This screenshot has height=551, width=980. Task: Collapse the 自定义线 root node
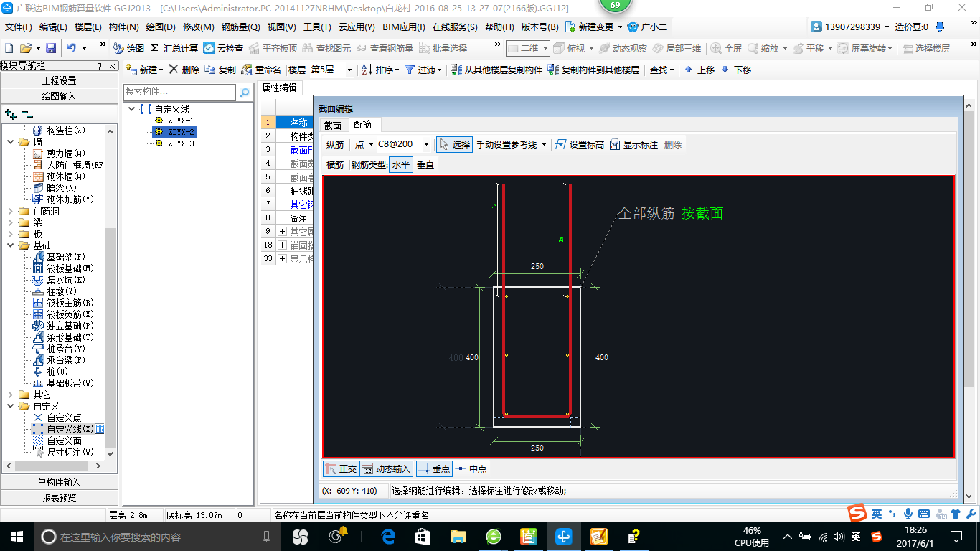coord(132,109)
